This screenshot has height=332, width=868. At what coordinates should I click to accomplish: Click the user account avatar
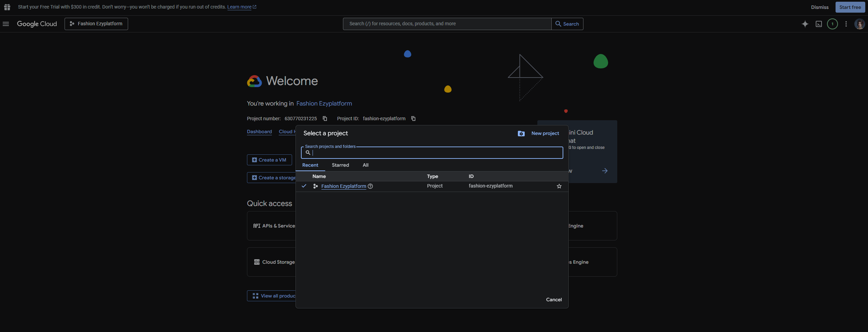pyautogui.click(x=859, y=24)
